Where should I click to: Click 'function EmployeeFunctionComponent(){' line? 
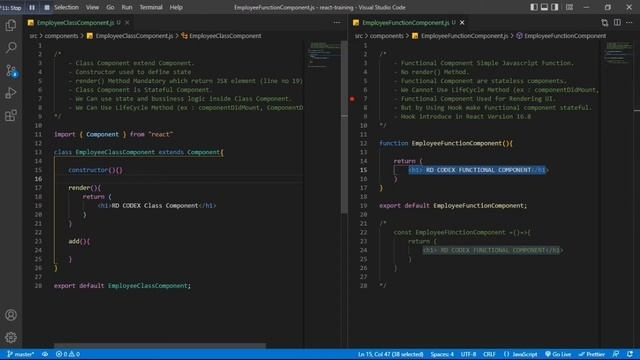click(x=446, y=143)
